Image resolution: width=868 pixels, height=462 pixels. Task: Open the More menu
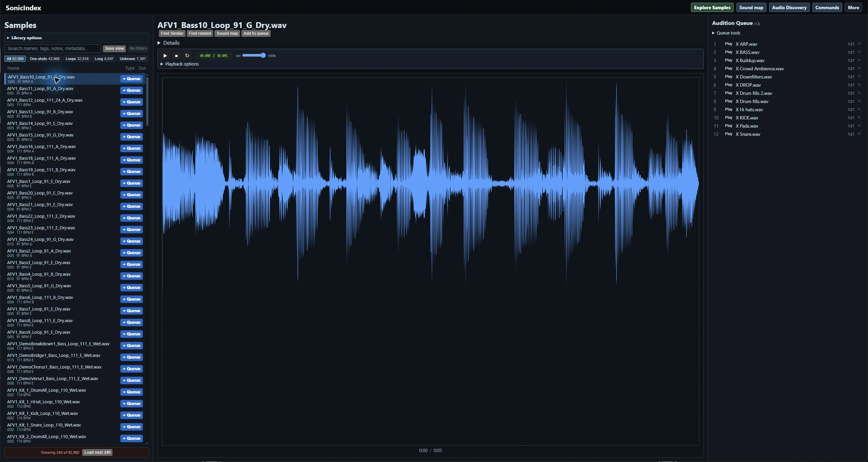[853, 8]
